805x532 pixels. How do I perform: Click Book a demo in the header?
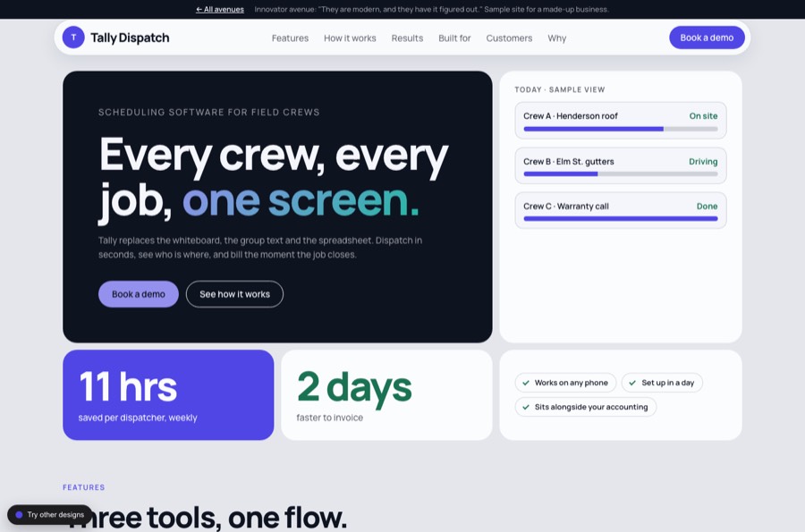tap(707, 38)
